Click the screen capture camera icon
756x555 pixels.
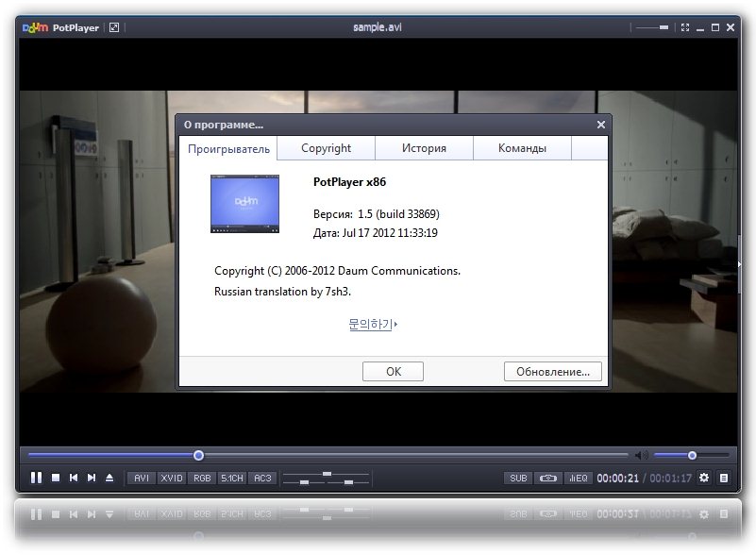click(548, 479)
